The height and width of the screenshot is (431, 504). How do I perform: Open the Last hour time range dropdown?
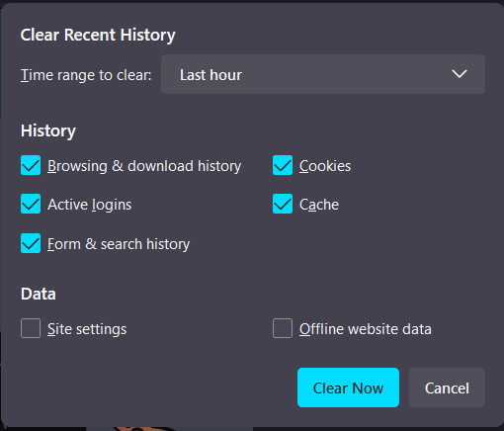click(x=323, y=74)
